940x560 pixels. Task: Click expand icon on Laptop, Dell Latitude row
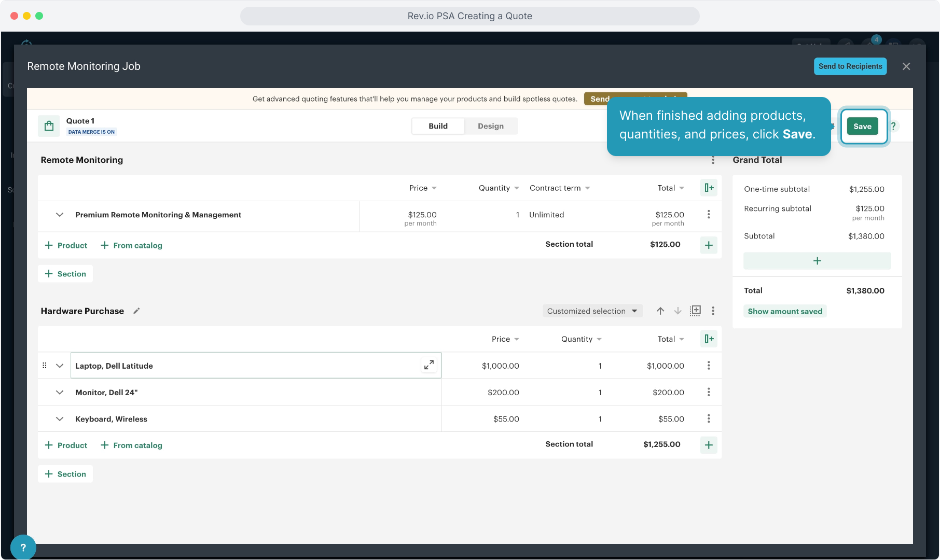[x=428, y=365]
